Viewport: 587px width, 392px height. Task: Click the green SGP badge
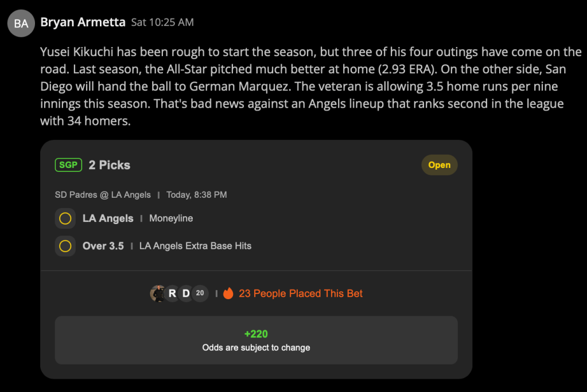click(x=68, y=165)
